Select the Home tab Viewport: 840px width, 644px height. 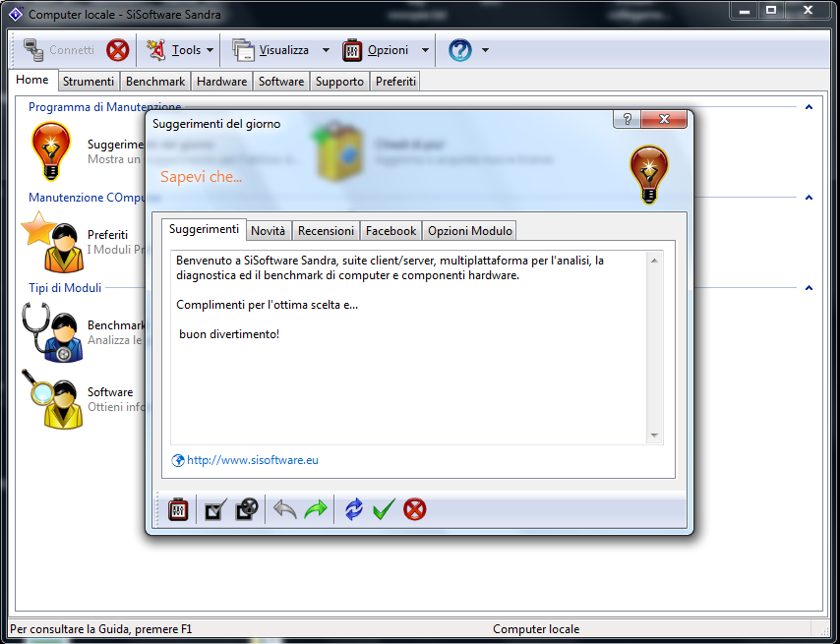[32, 80]
